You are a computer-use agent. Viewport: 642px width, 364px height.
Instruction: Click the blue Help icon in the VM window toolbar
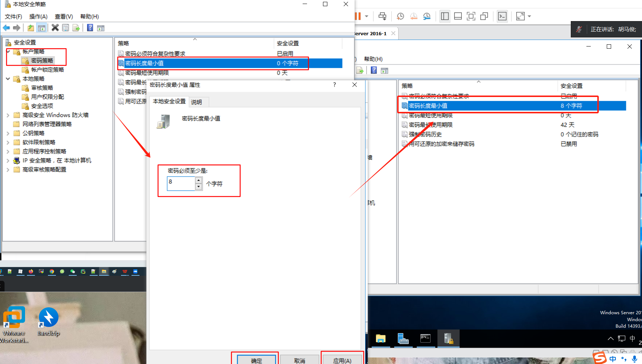374,70
